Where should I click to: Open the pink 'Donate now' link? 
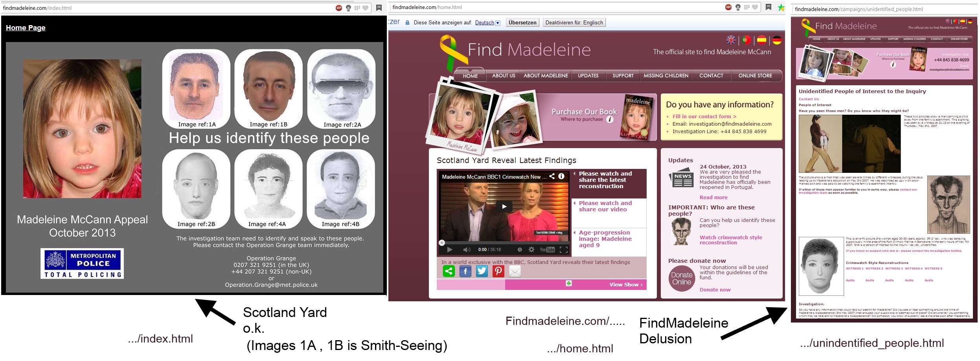715,290
